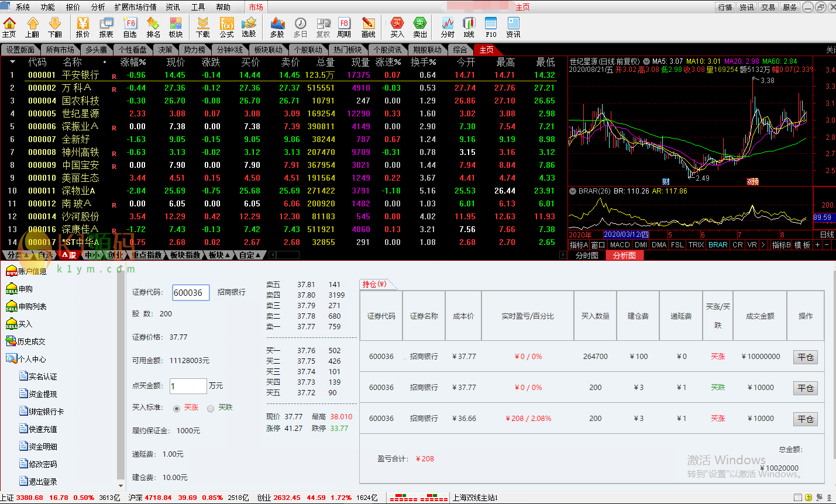Screen dimensions: 836x504
Task: Select the 买跌 radio button
Action: (x=211, y=409)
